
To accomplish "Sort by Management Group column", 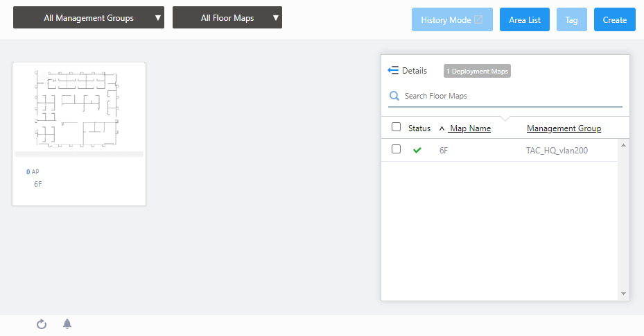I will [564, 128].
